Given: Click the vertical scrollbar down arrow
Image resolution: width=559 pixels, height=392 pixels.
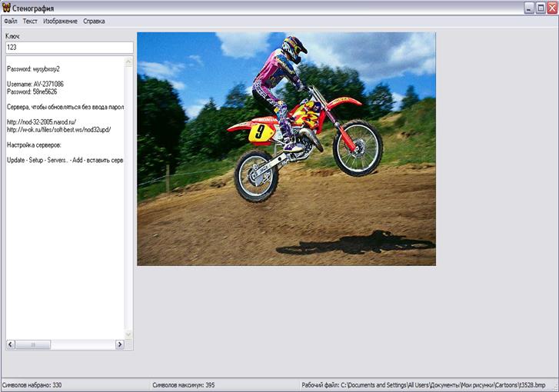Looking at the screenshot, I should (x=128, y=334).
